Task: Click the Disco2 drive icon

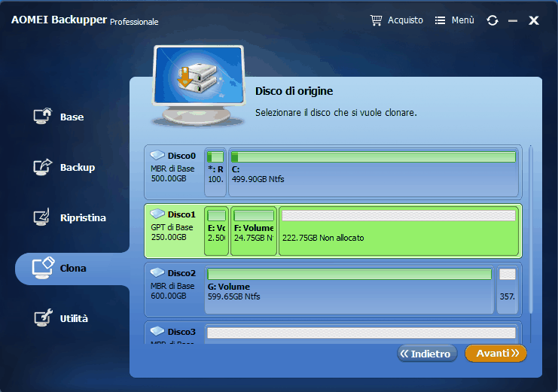Action: (x=157, y=272)
